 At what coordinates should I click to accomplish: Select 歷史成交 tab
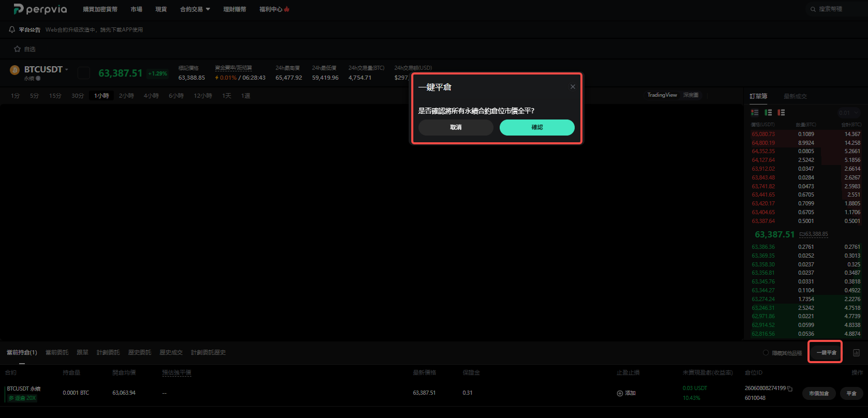click(x=171, y=352)
